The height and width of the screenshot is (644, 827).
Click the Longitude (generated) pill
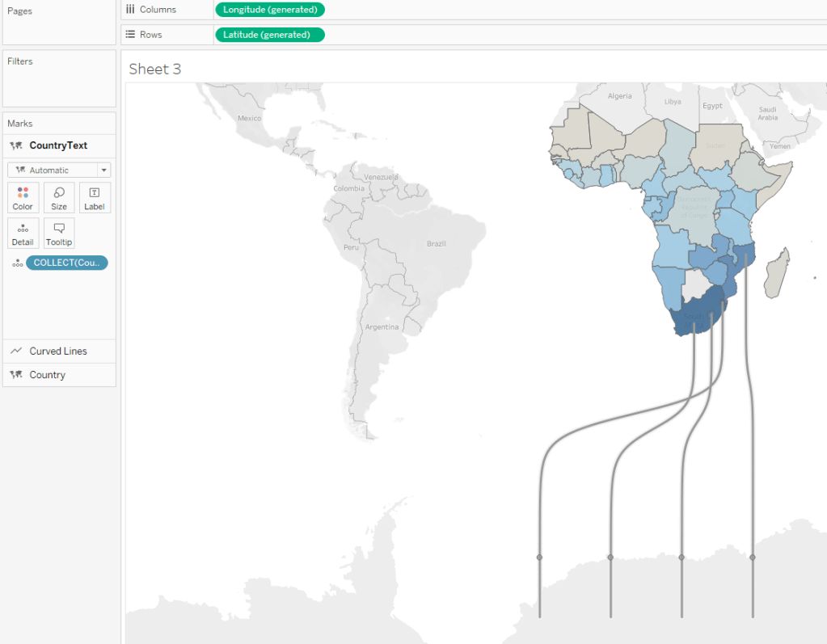[270, 10]
